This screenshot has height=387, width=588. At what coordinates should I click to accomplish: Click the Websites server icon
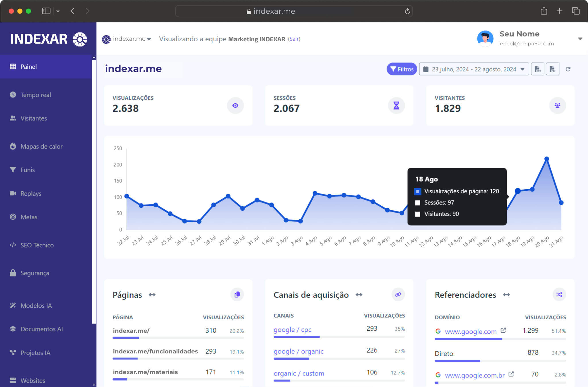click(13, 380)
